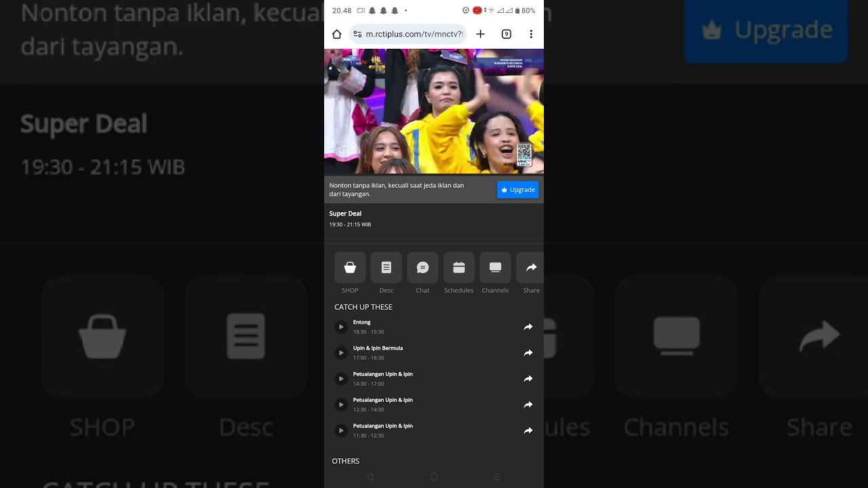Tap the browser home icon
Image resolution: width=868 pixels, height=488 pixels.
click(336, 34)
